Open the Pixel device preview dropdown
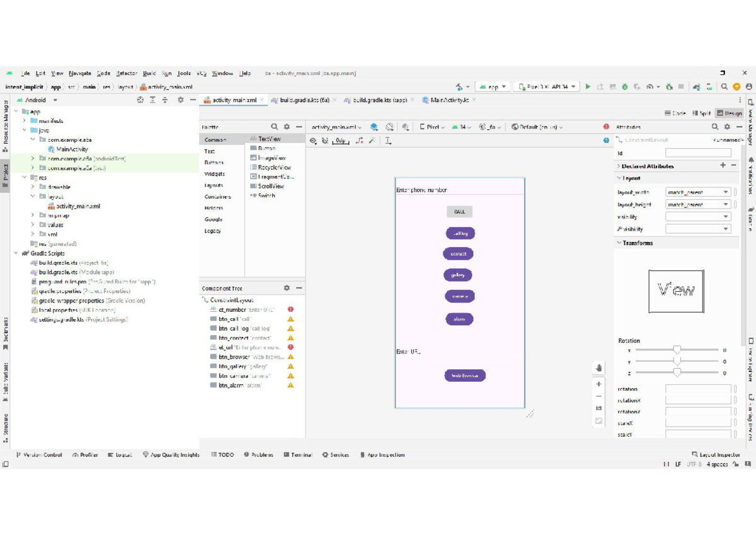The height and width of the screenshot is (535, 756). 432,127
